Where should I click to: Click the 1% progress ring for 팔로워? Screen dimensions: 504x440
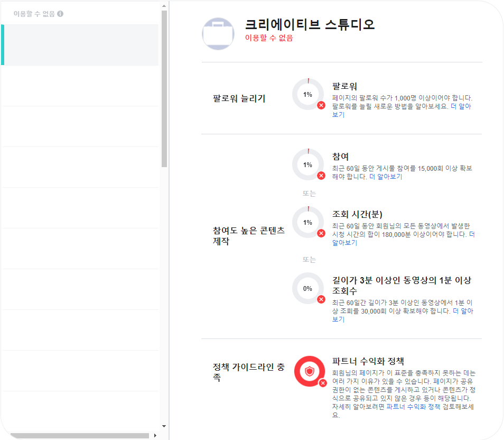click(x=308, y=94)
